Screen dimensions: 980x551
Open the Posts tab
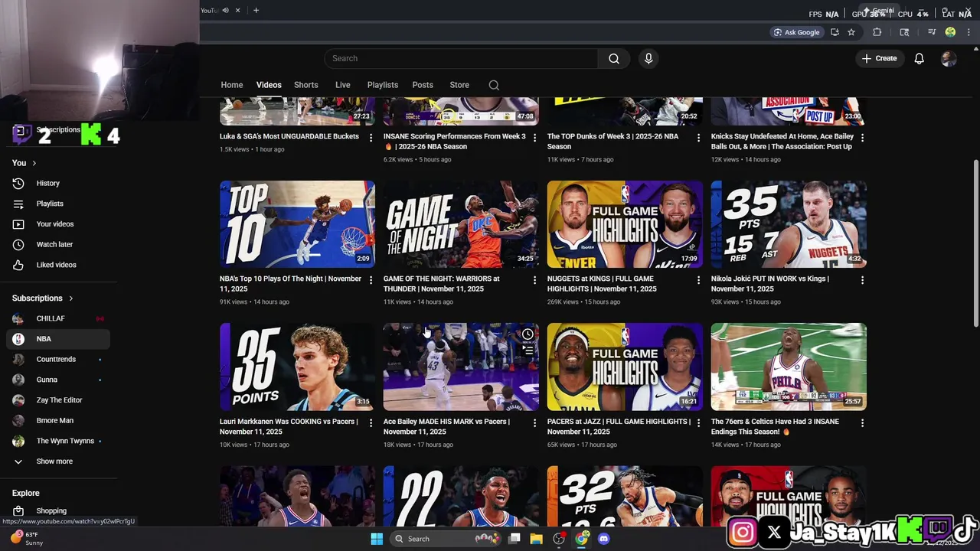coord(423,85)
